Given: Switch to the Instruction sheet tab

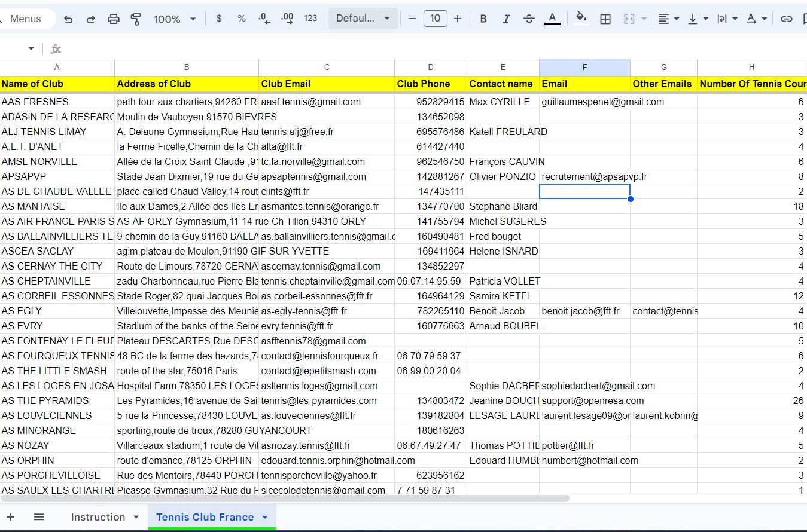Looking at the screenshot, I should click(x=98, y=517).
